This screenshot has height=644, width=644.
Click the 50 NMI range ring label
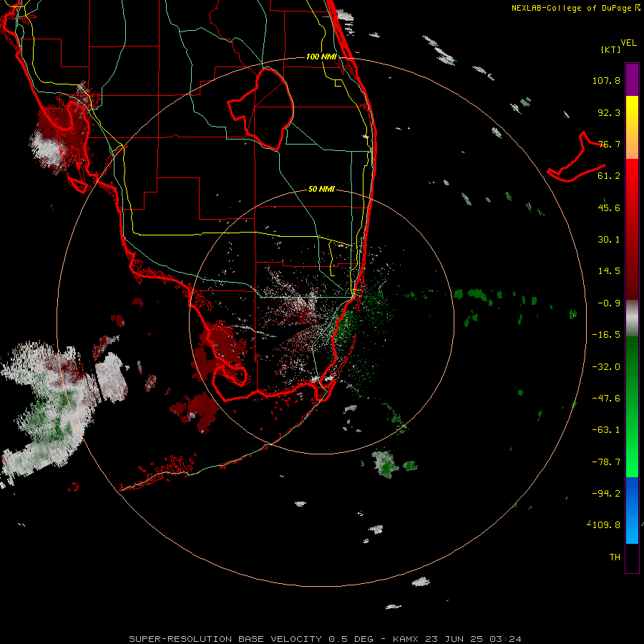tap(321, 189)
